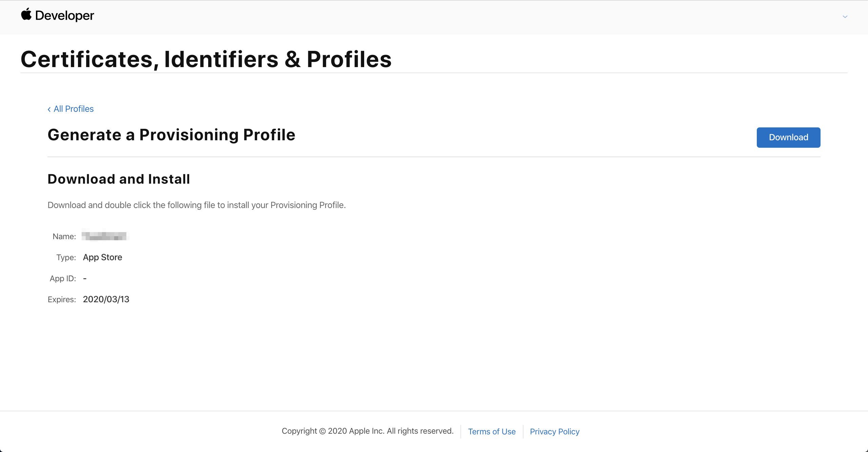Go back to All Profiles

tap(73, 109)
